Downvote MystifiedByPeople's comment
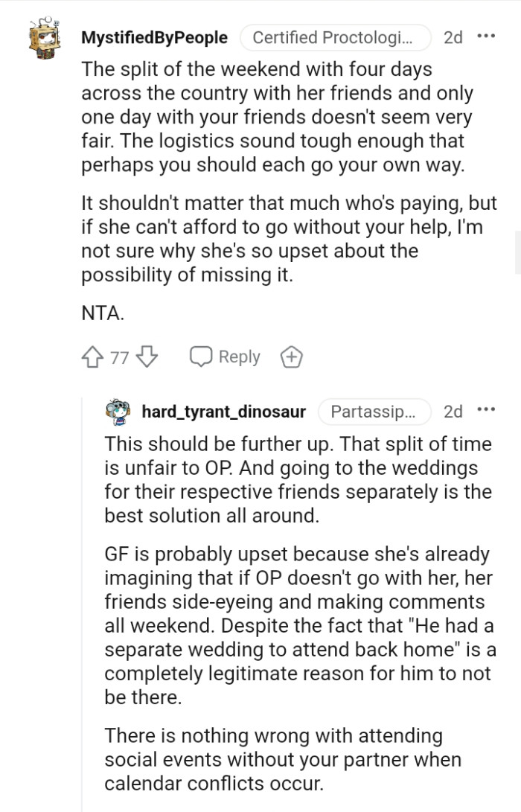 click(147, 357)
